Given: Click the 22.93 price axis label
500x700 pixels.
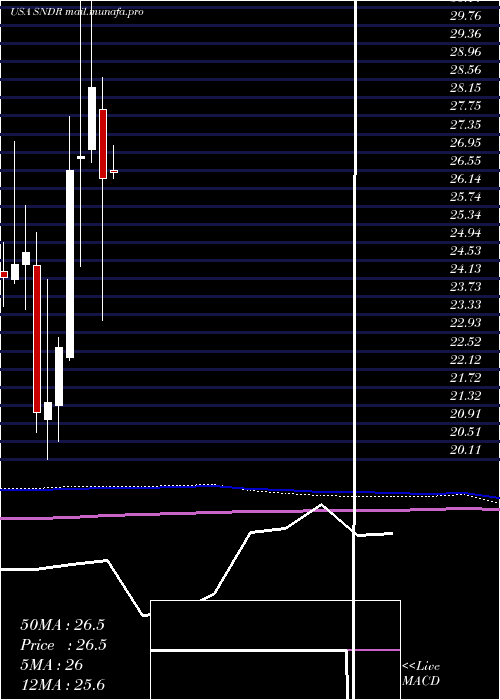Looking at the screenshot, I should [x=466, y=323].
